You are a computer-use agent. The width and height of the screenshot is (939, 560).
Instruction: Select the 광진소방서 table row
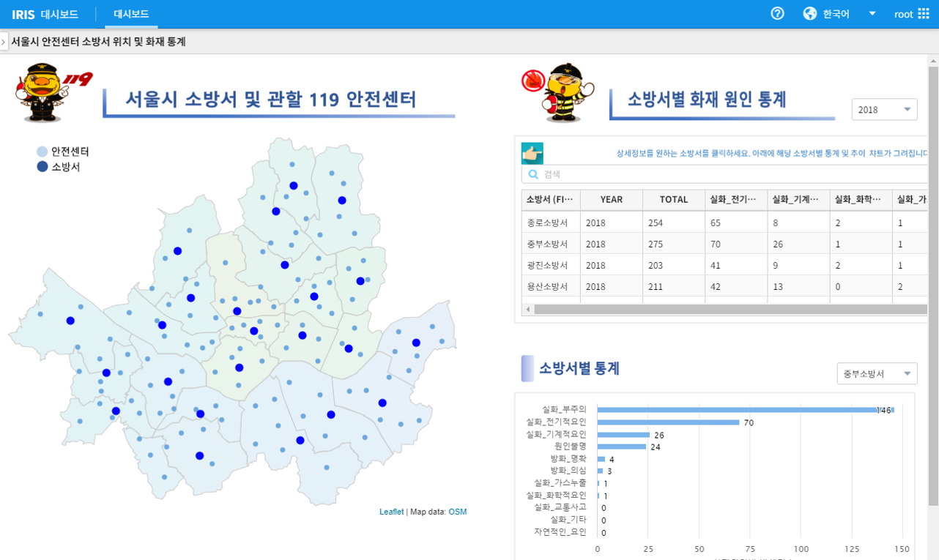point(725,265)
